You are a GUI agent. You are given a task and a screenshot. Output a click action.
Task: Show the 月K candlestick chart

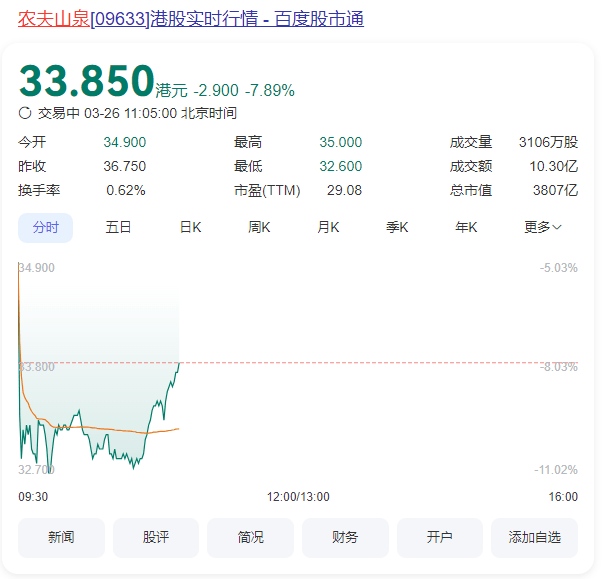coord(328,227)
